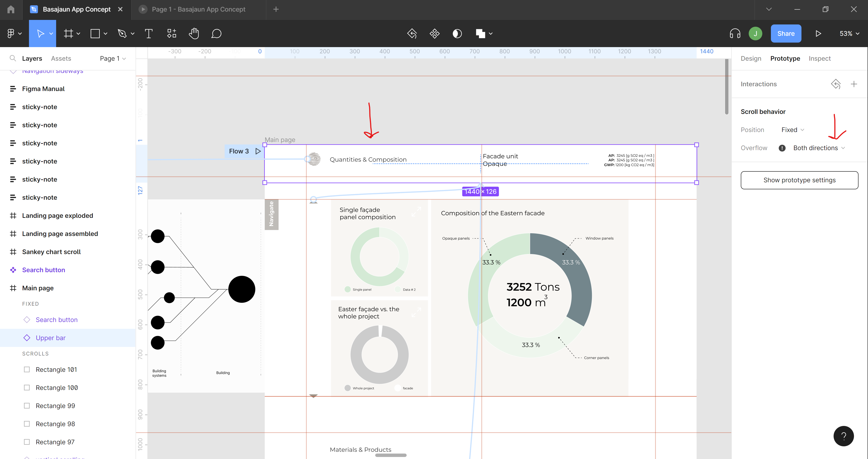
Task: Select Rectangle 100 layer
Action: pos(68,387)
